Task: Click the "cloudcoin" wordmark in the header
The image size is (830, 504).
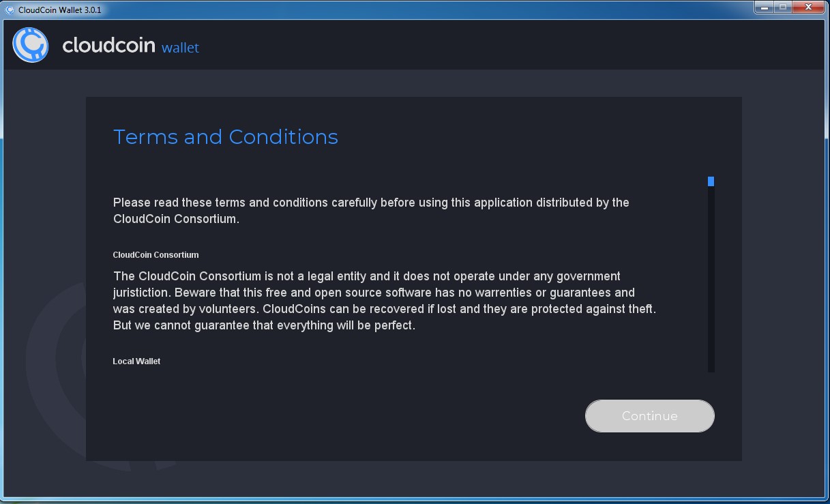Action: click(109, 46)
